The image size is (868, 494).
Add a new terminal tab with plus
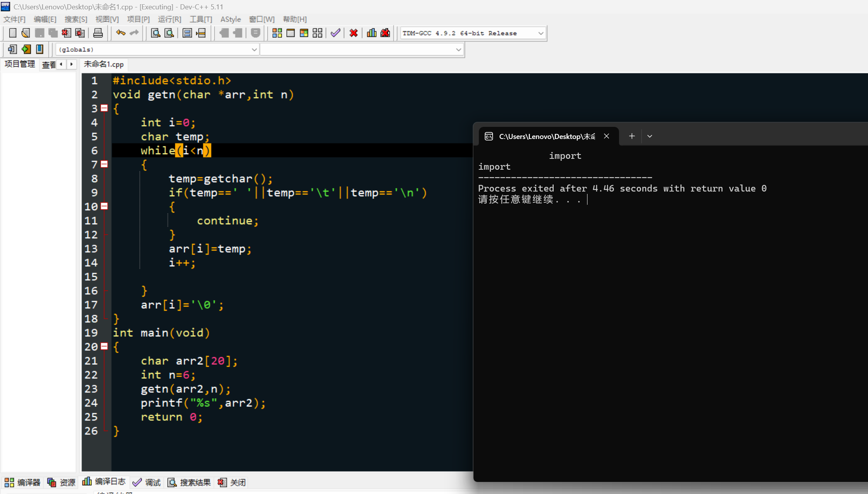[x=632, y=136]
